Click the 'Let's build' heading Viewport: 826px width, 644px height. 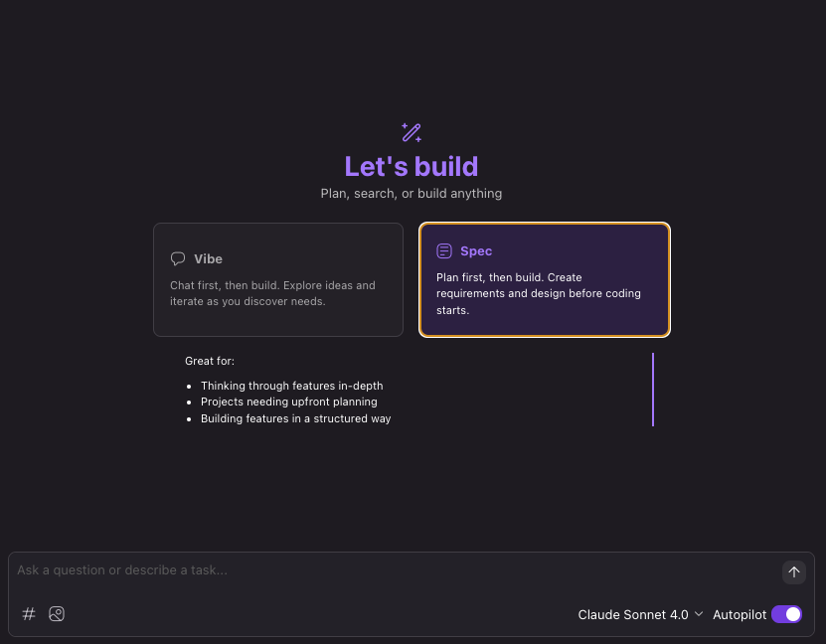pos(412,166)
